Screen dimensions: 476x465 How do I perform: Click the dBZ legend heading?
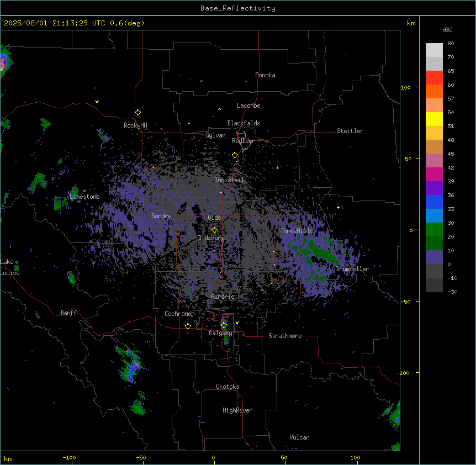(447, 30)
